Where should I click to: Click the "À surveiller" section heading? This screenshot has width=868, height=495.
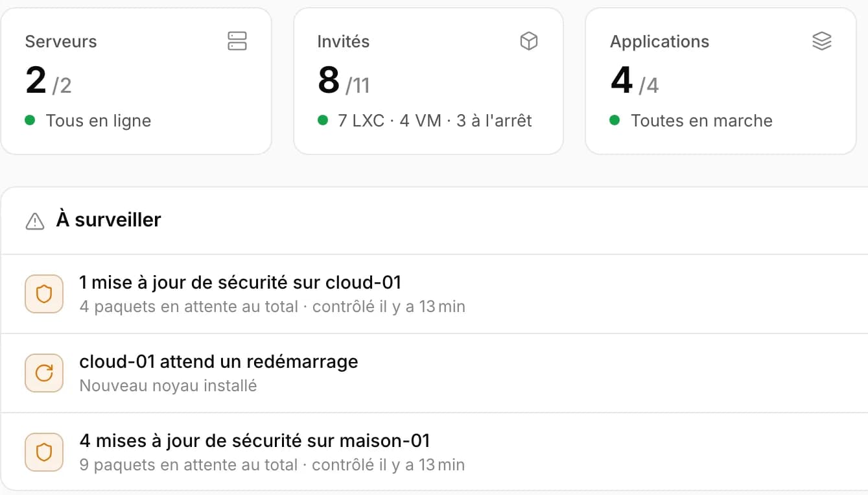coord(108,220)
